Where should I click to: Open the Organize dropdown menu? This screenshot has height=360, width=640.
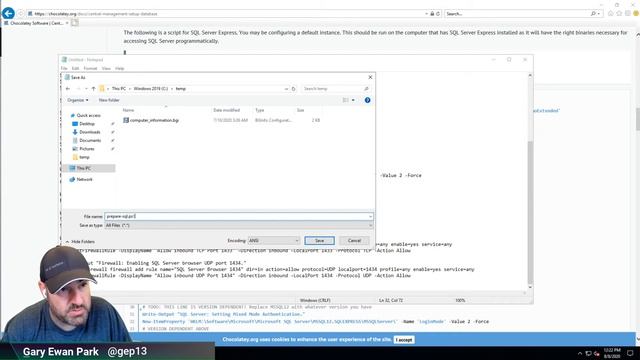click(x=78, y=100)
